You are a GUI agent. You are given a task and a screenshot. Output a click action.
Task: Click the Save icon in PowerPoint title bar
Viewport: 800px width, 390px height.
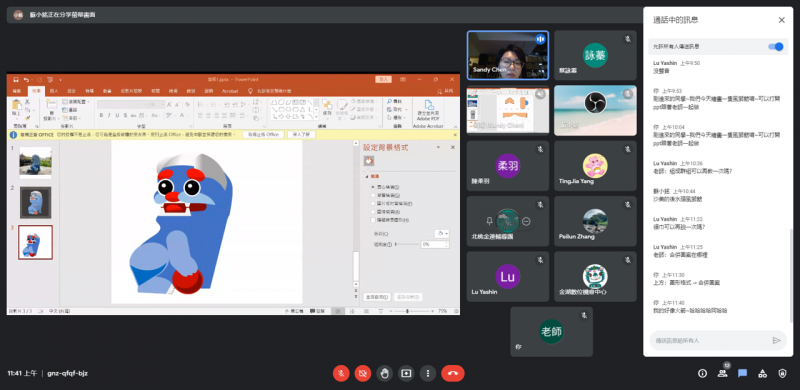16,80
